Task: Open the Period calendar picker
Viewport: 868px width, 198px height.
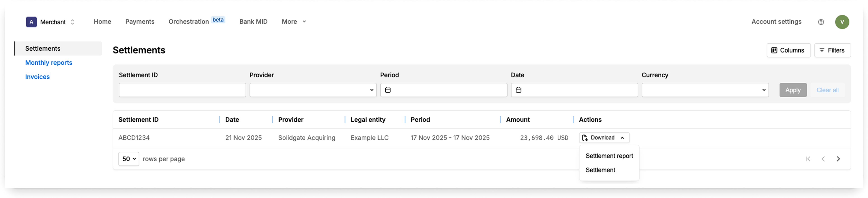Action: point(388,90)
